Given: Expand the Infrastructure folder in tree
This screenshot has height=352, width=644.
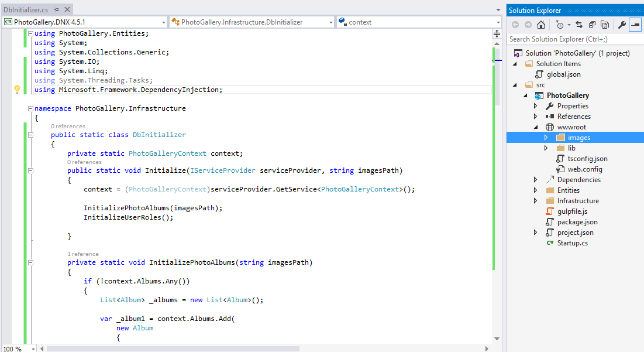Looking at the screenshot, I should pos(535,201).
